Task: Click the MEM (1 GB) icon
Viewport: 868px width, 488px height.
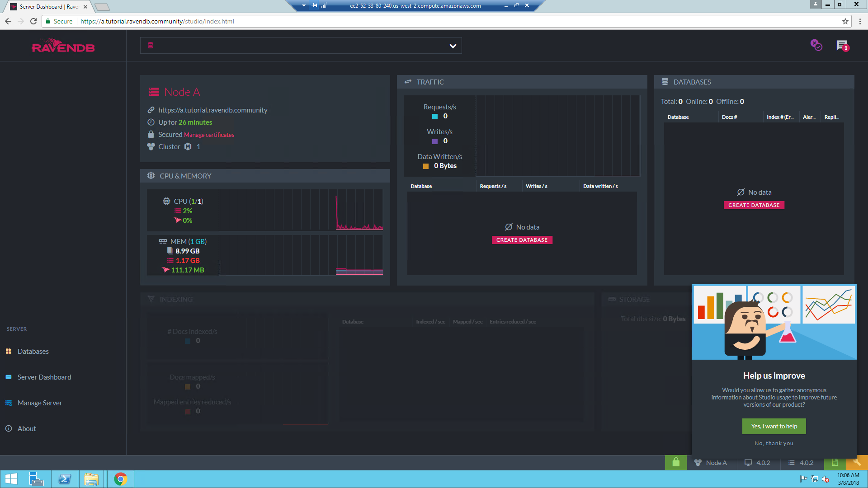Action: point(163,241)
